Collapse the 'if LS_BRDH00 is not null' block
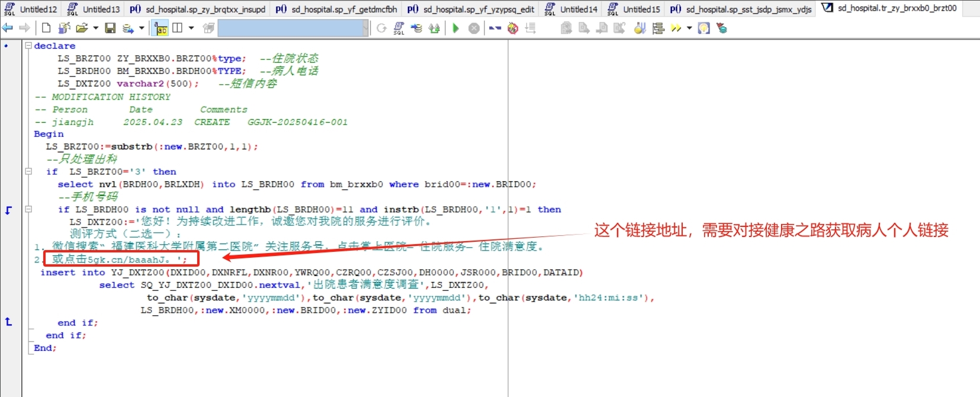This screenshot has width=980, height=397. (28, 209)
